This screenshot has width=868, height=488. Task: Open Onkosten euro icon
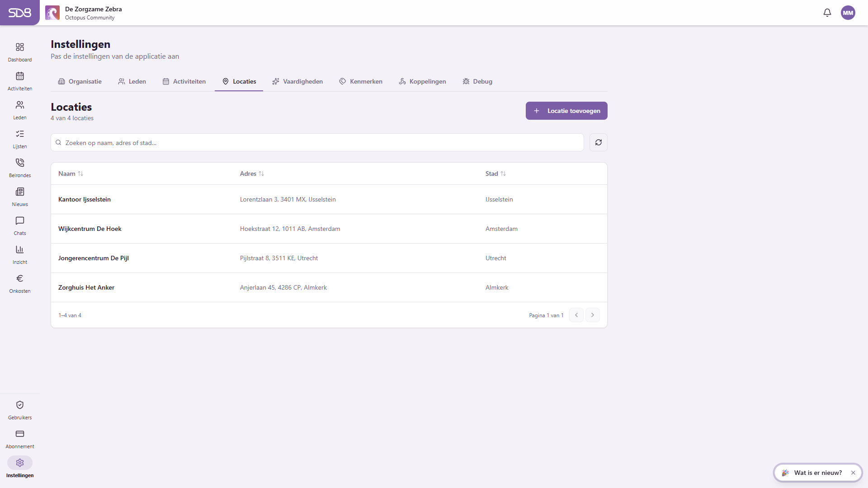[x=20, y=278]
